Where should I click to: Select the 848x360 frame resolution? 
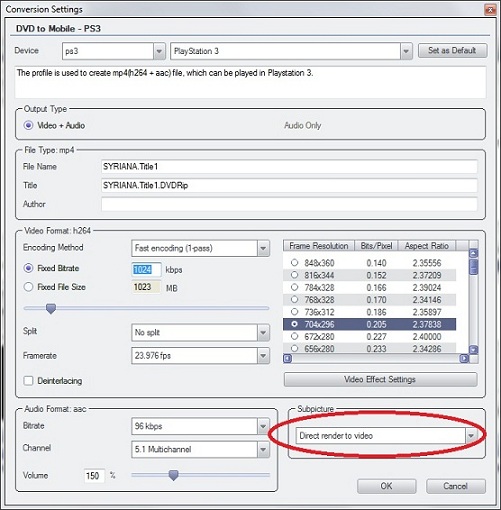tap(294, 263)
